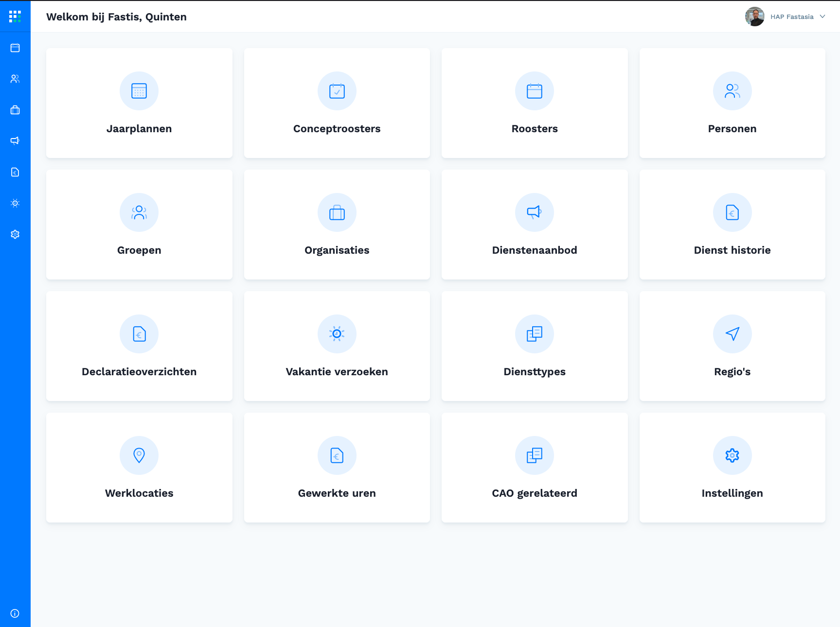Click the Roosters calendar icon
This screenshot has height=627, width=840.
pyautogui.click(x=535, y=91)
